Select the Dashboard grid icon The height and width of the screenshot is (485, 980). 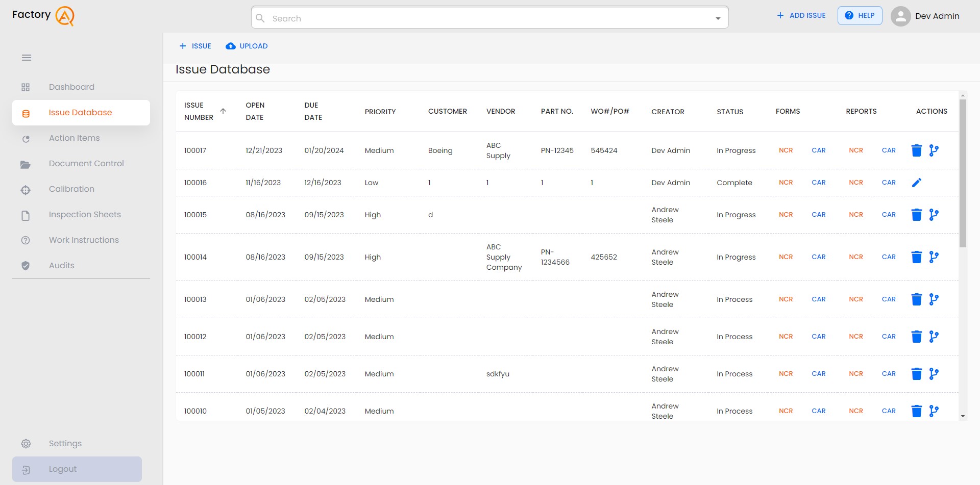click(26, 87)
